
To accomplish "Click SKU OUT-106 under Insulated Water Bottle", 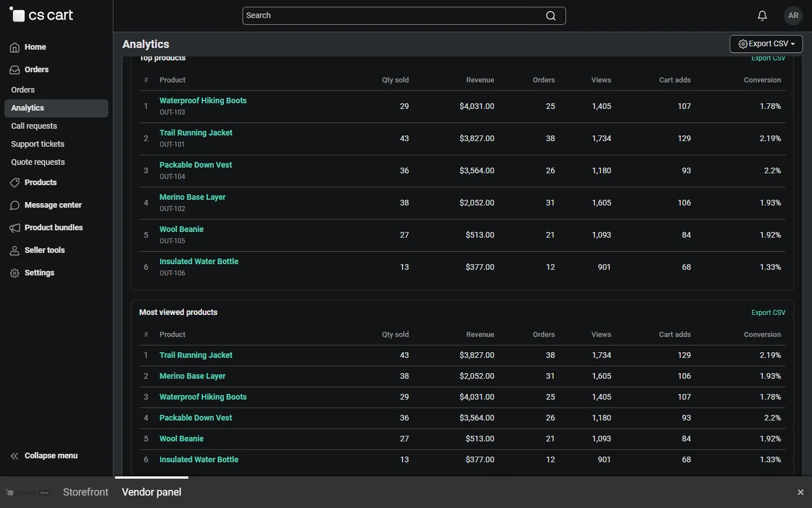I will pyautogui.click(x=172, y=273).
